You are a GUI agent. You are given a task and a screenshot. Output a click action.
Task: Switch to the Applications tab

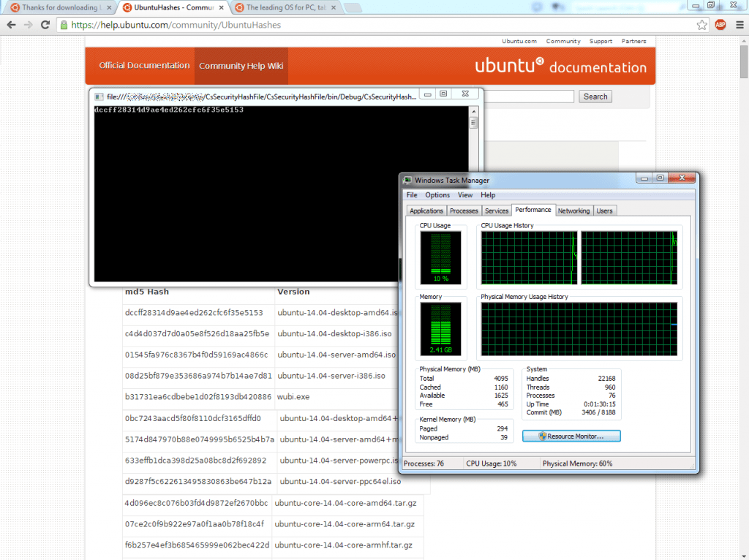(426, 211)
